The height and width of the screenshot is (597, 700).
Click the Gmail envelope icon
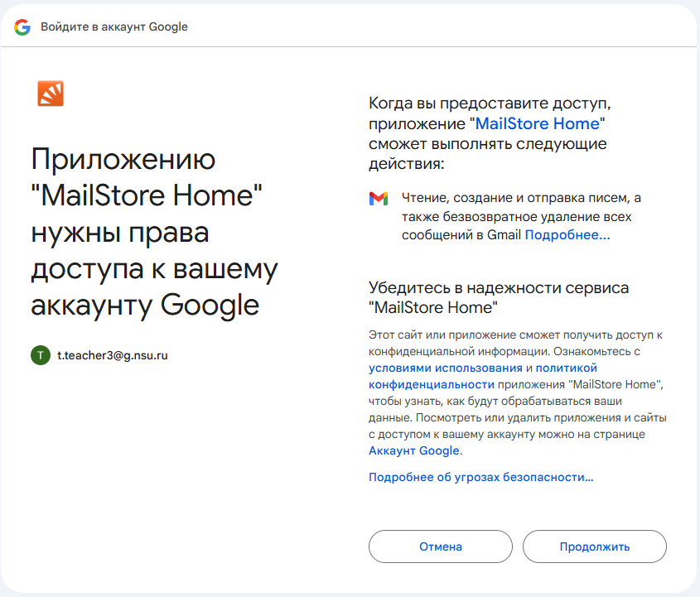click(379, 198)
